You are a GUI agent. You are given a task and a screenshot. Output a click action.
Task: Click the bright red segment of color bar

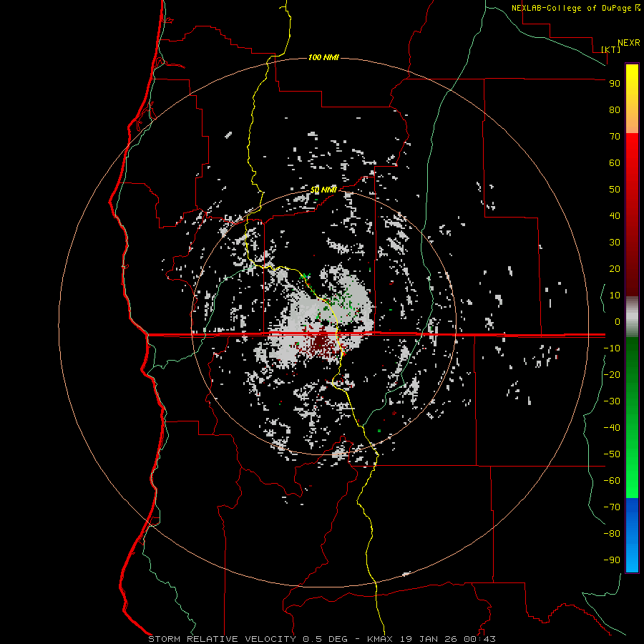pos(632,215)
